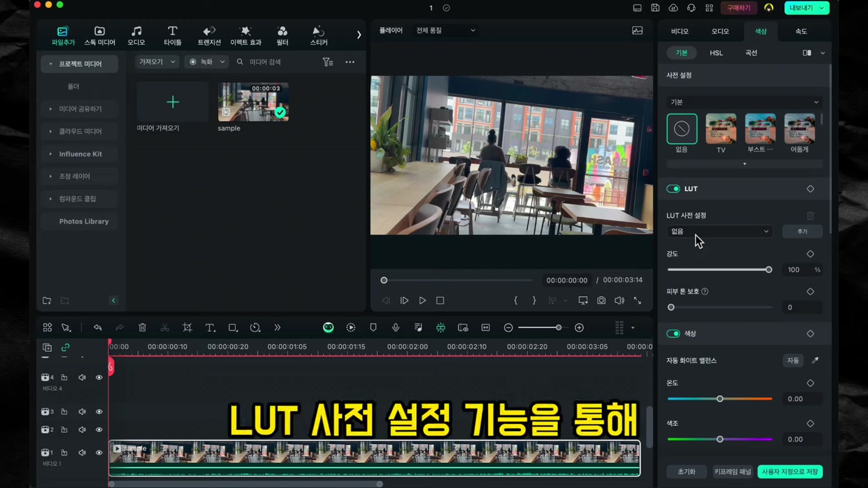The image size is (868, 488).
Task: Open the LUT 사전 설정 없음 dropdown
Action: pos(719,232)
